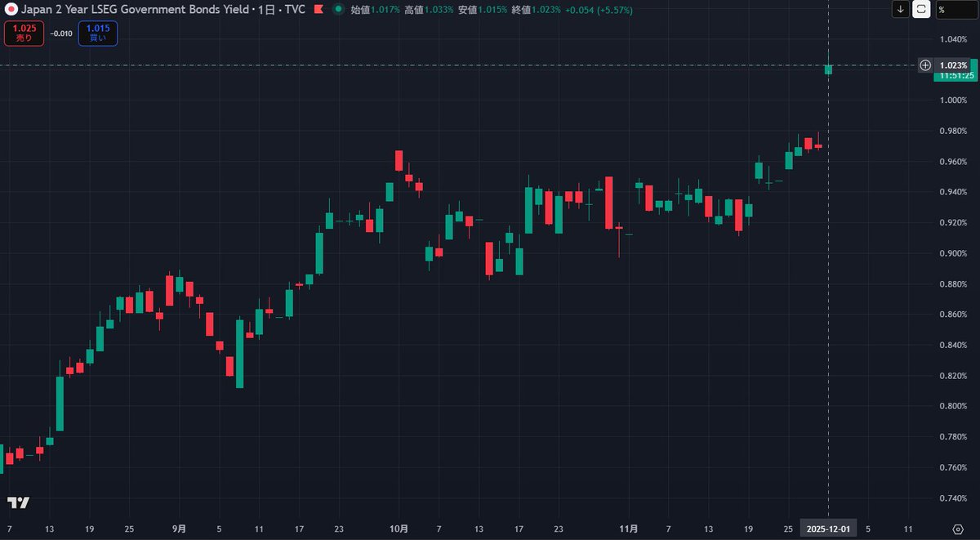Click the 1.040% tick on price axis
The image size is (980, 540).
pos(954,38)
